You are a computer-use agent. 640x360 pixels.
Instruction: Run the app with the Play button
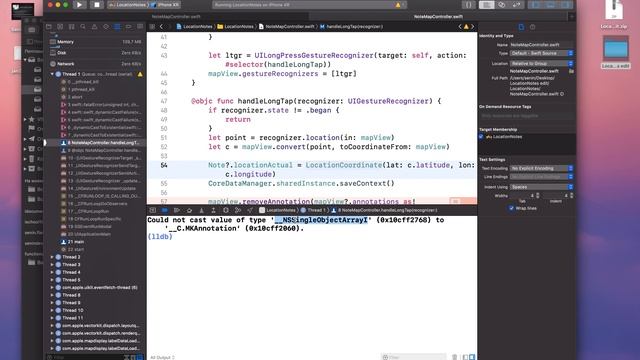coord(80,5)
